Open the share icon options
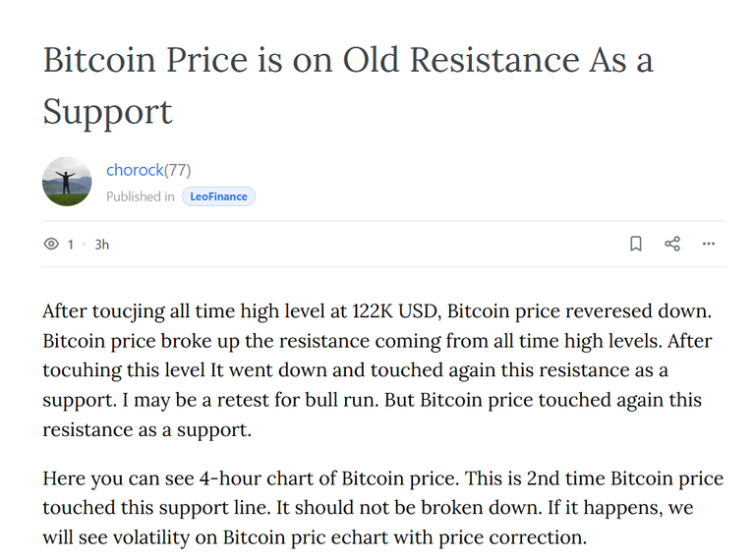Image resolution: width=755 pixels, height=560 pixels. 672,244
